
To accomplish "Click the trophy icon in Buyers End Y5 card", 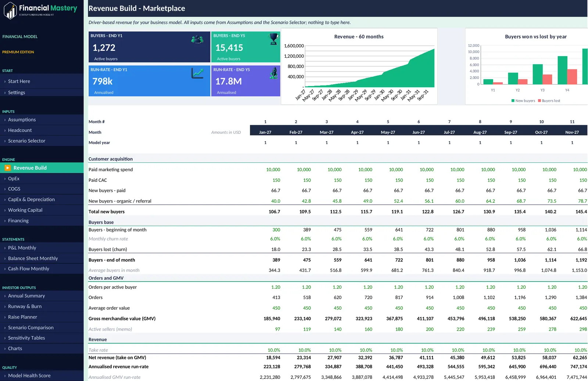I will point(274,39).
